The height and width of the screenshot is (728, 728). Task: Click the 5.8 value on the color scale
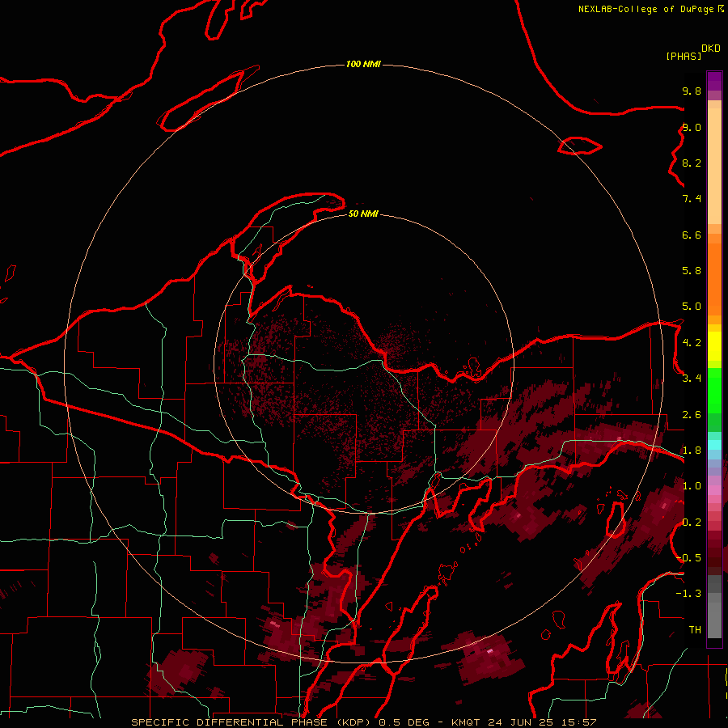(692, 271)
